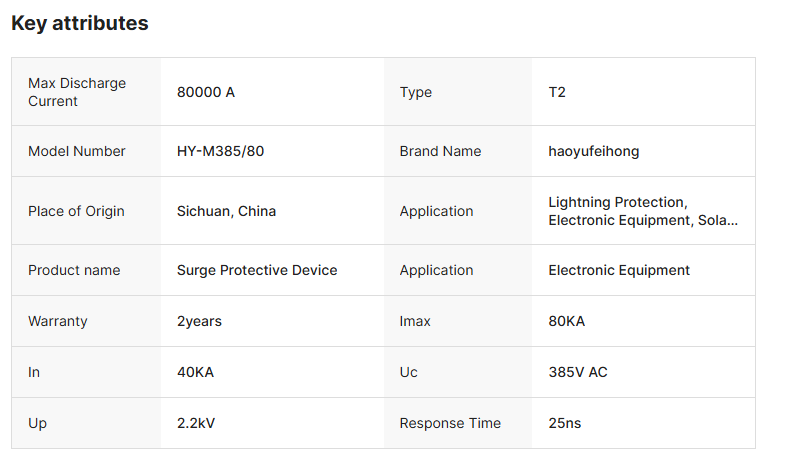Select the haoyufeihong brand value
The image size is (786, 465).
(x=594, y=151)
